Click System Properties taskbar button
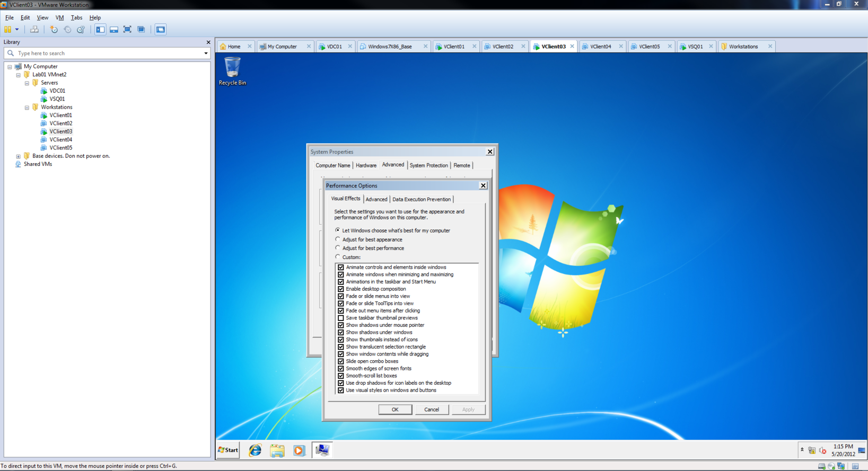Screen dimensions: 868x471 coord(322,450)
